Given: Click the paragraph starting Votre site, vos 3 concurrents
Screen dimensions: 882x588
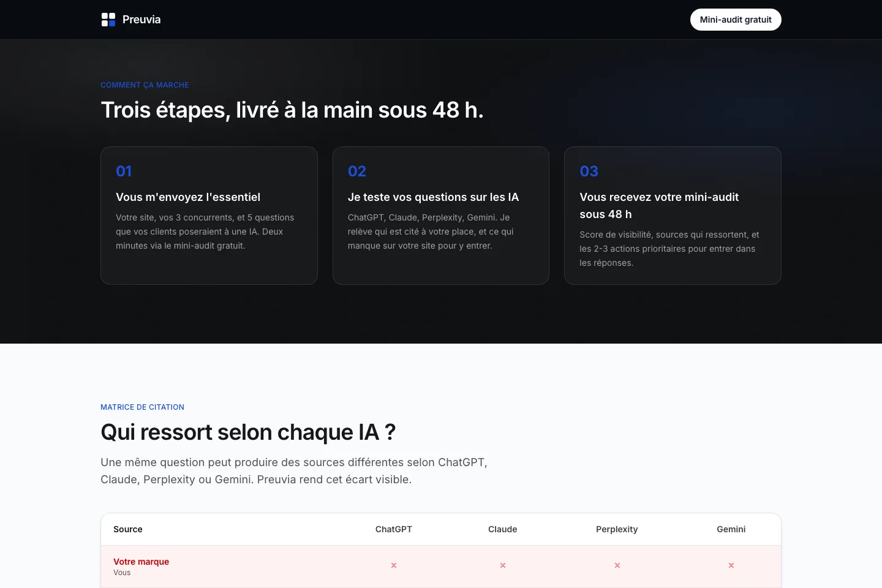Looking at the screenshot, I should [205, 232].
